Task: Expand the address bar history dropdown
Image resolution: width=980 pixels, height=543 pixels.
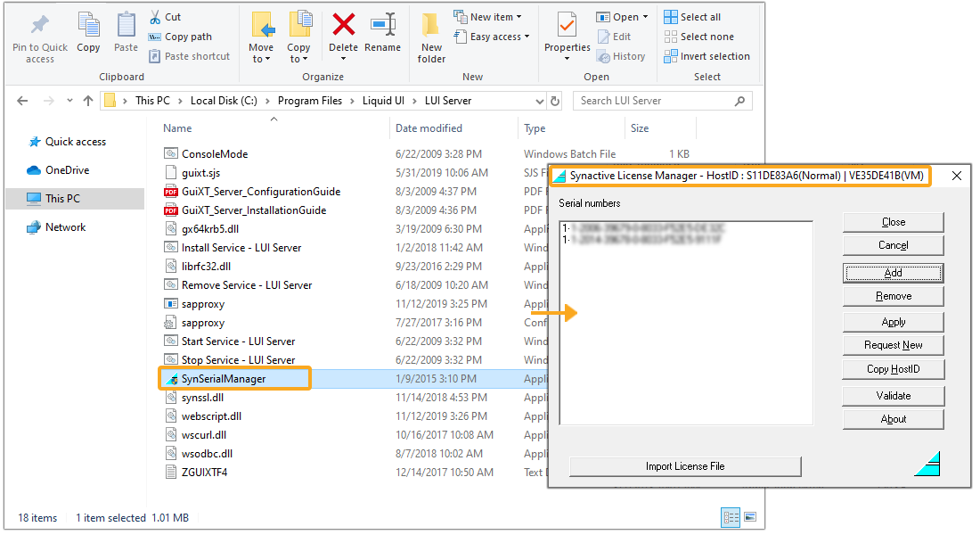Action: [x=539, y=101]
